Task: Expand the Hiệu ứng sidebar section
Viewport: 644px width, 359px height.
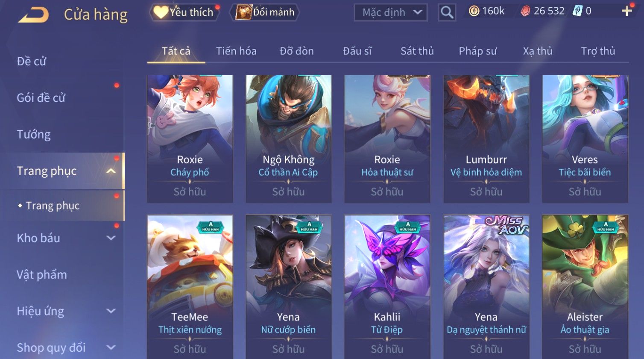Action: pos(111,311)
